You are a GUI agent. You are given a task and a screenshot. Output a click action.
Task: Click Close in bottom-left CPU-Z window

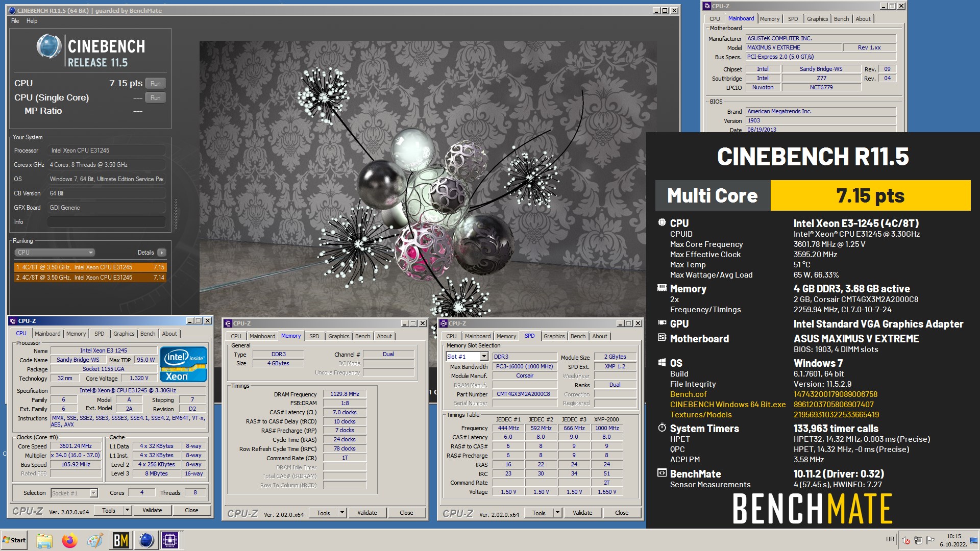(x=191, y=511)
